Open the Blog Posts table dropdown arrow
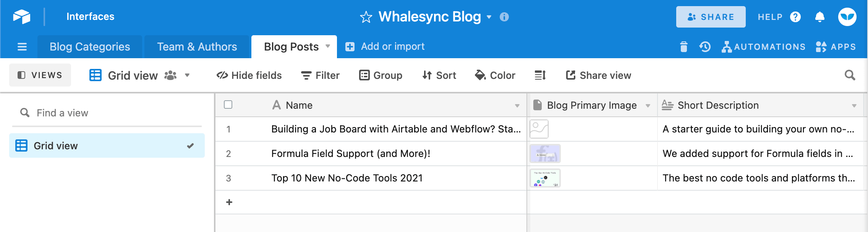 [328, 46]
